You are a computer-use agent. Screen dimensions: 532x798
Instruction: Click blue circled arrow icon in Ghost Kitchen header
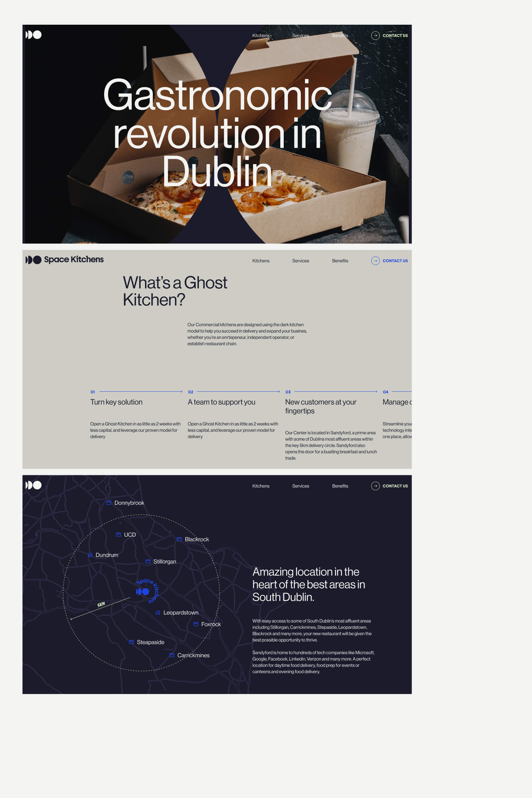(375, 261)
